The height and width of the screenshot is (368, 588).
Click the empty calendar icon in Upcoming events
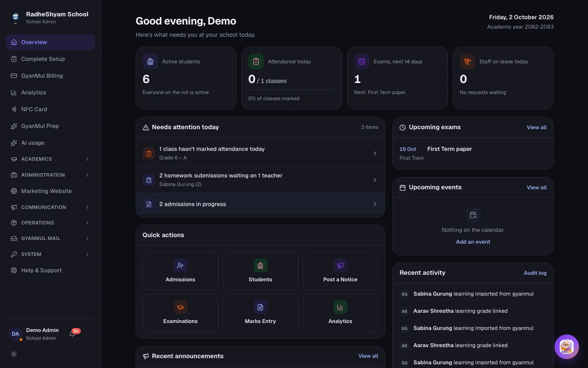point(473,215)
